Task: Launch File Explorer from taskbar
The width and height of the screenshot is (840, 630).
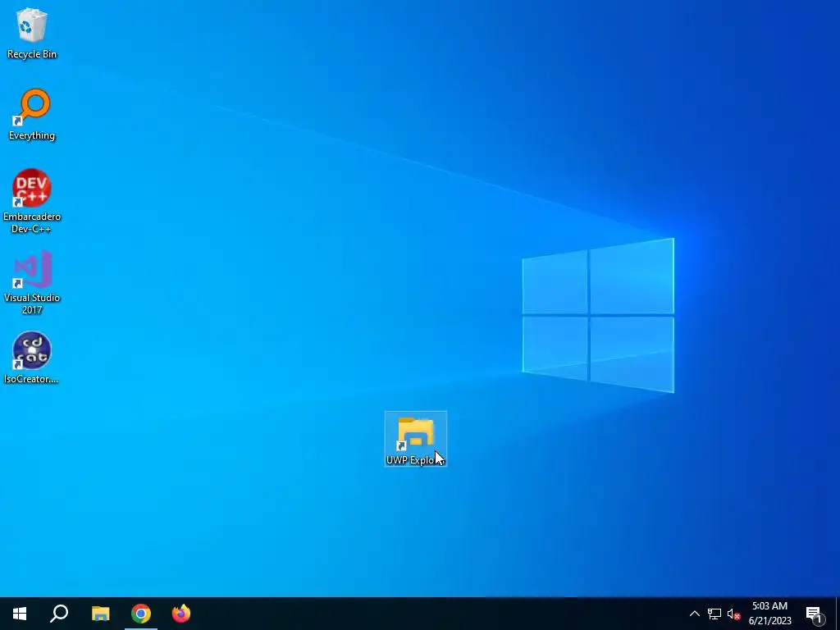Action: click(x=100, y=614)
